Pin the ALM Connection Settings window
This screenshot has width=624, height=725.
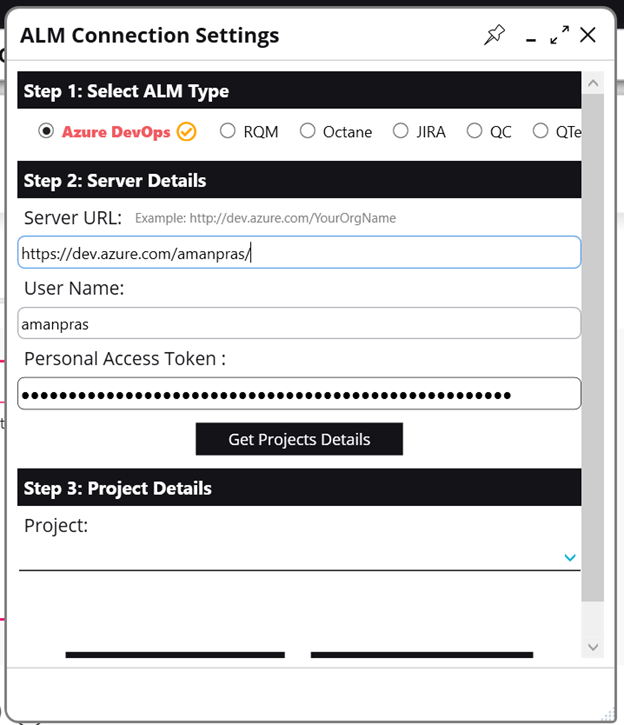(494, 36)
